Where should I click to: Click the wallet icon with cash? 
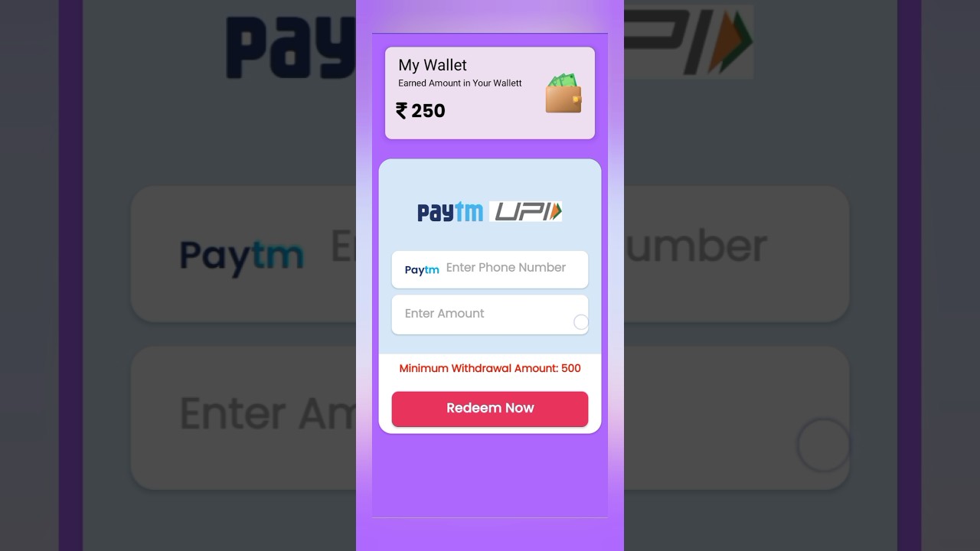click(563, 93)
